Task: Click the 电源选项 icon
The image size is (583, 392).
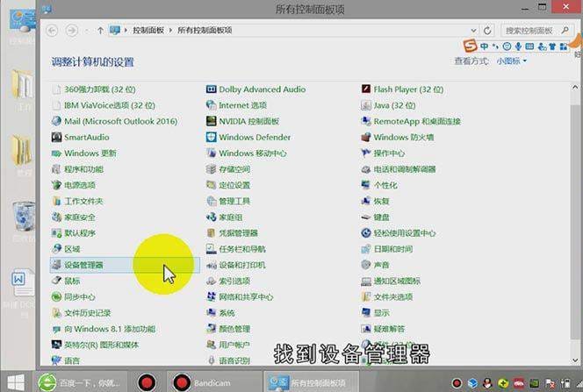Action: 56,185
